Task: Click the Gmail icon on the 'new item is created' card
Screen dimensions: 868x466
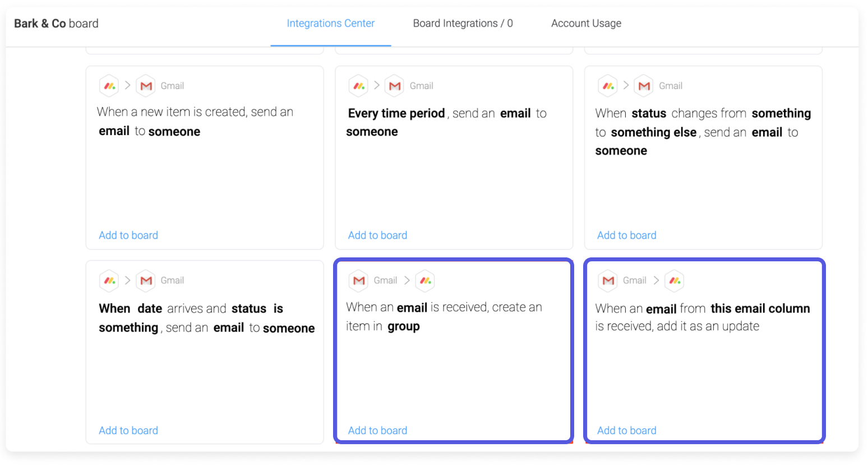Action: coord(146,85)
